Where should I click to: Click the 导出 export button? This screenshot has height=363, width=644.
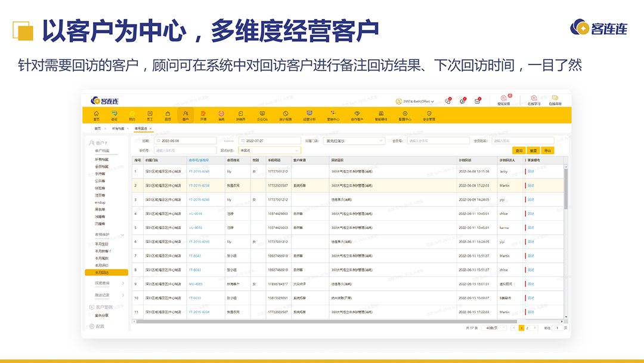(547, 150)
